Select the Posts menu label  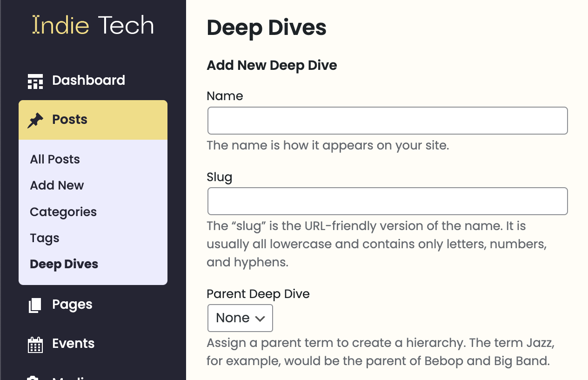[70, 119]
